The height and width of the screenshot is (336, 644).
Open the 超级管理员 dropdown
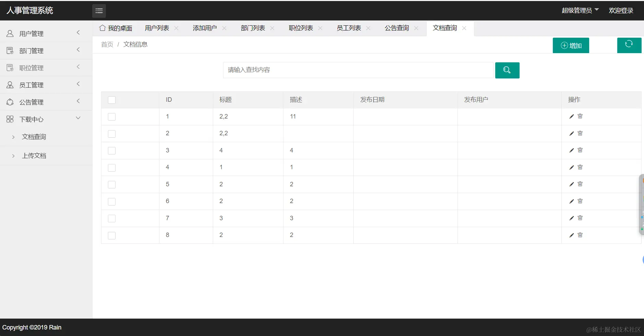pyautogui.click(x=580, y=11)
